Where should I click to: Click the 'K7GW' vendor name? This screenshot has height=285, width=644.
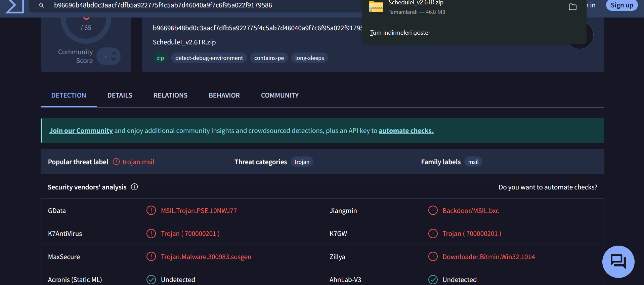338,234
